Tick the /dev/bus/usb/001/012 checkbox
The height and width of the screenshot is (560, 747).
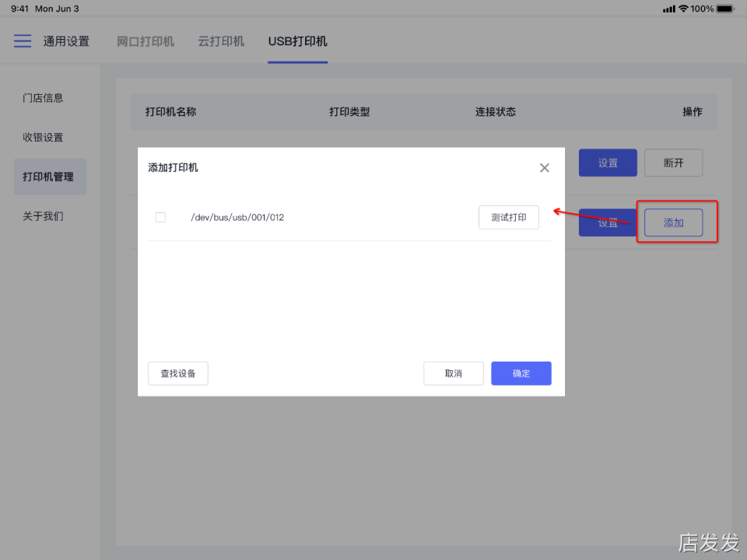pyautogui.click(x=160, y=217)
